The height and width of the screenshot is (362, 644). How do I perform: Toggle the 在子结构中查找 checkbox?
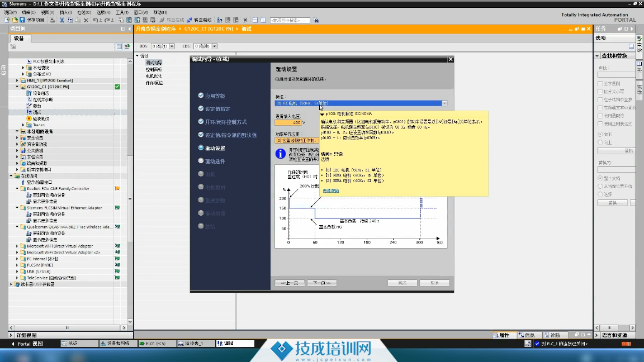[x=600, y=99]
